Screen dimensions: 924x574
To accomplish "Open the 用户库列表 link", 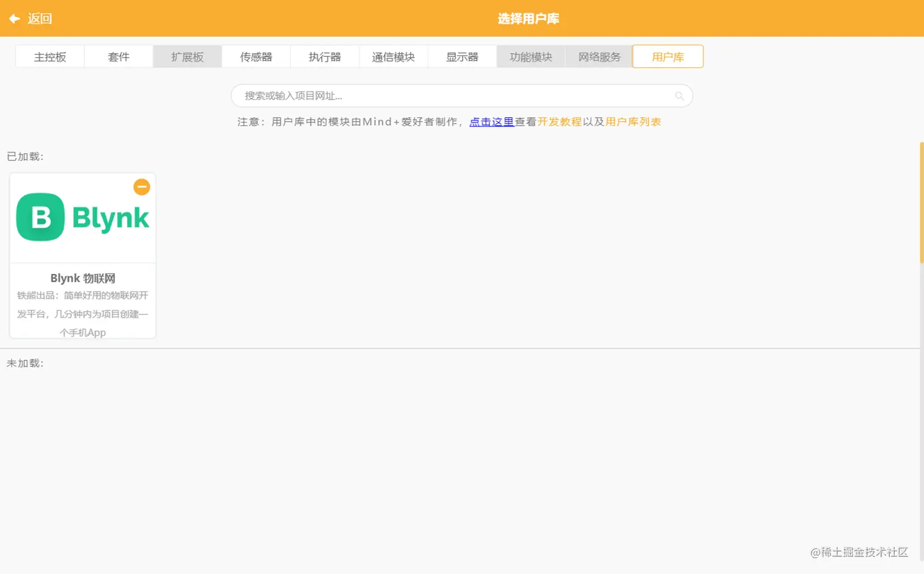I will 634,122.
